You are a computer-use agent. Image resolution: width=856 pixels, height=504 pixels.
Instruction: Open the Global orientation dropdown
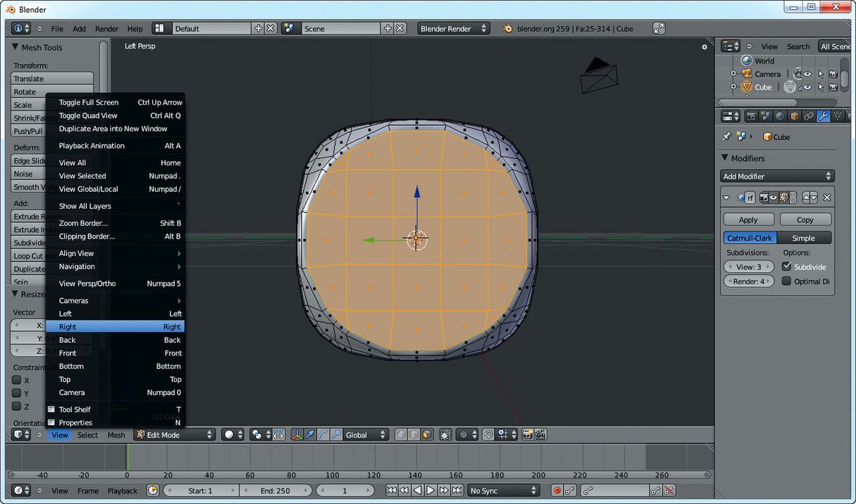[x=366, y=434]
